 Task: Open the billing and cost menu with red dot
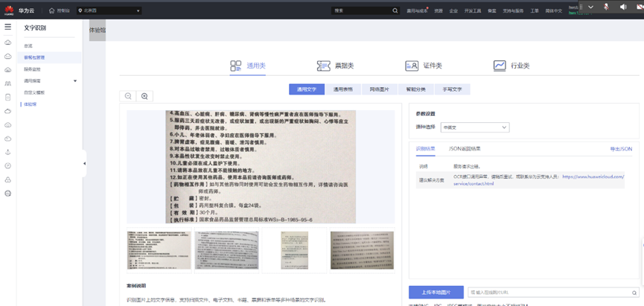417,11
